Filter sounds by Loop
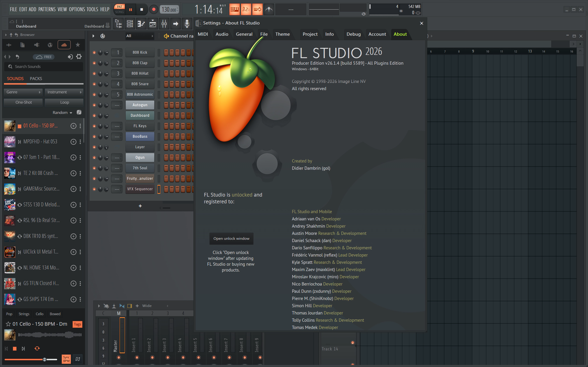Viewport: 588px width, 367px height. click(64, 102)
